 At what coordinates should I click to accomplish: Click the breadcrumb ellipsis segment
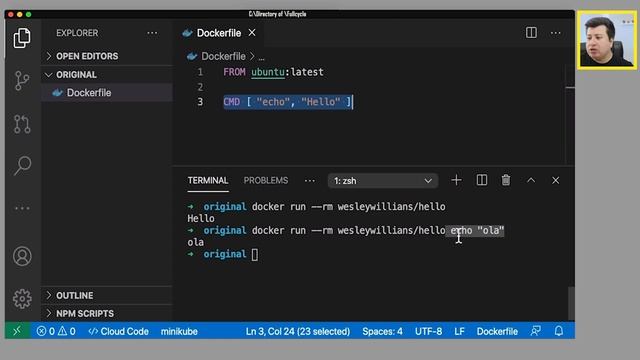click(261, 57)
